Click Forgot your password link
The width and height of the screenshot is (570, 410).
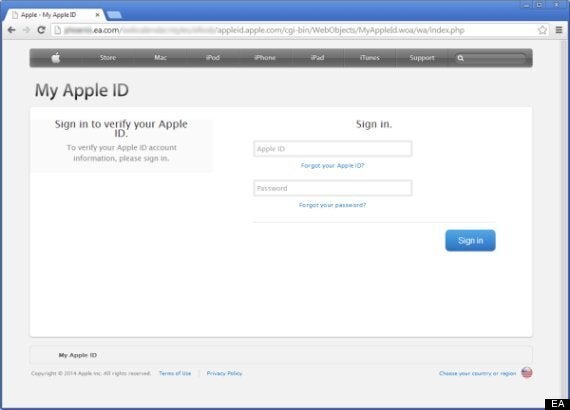(x=332, y=205)
